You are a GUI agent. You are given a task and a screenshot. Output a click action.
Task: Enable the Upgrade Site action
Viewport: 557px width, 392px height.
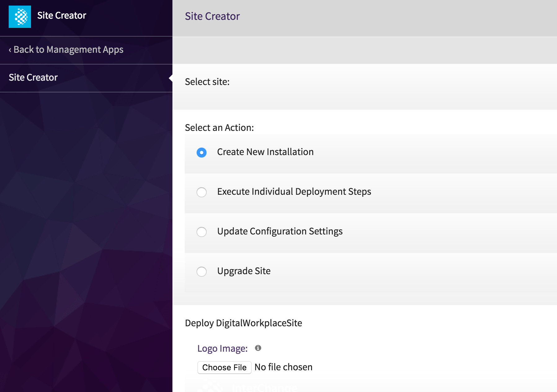(201, 272)
